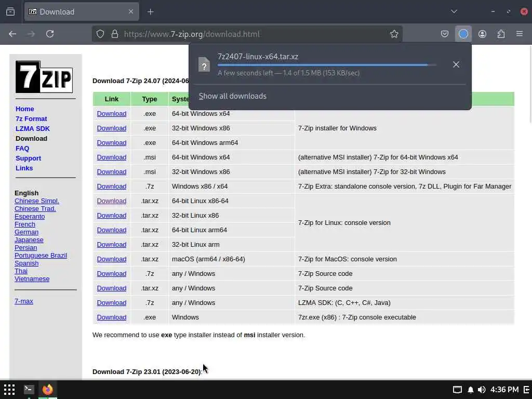Switch language to French
The height and width of the screenshot is (399, 532).
25,224
